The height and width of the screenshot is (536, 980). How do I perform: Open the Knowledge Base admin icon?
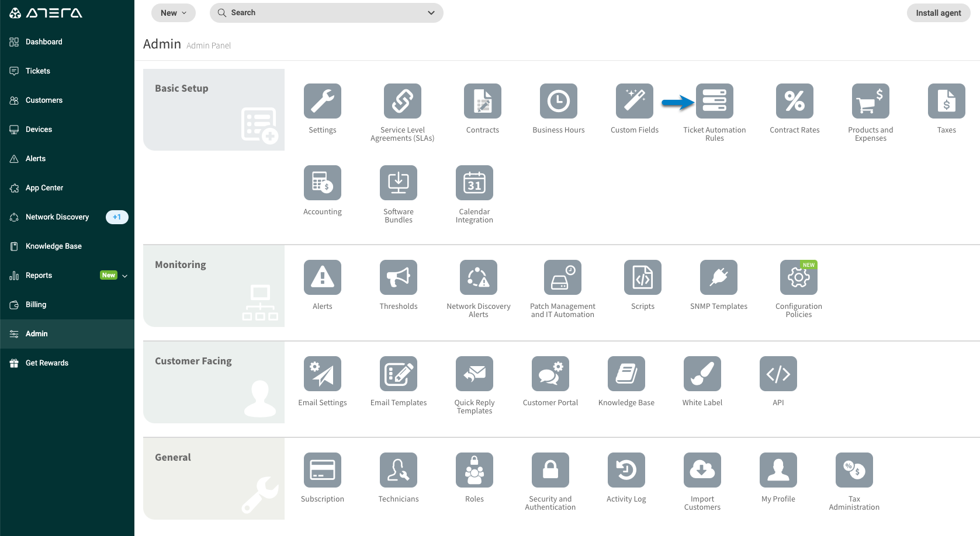[626, 374]
